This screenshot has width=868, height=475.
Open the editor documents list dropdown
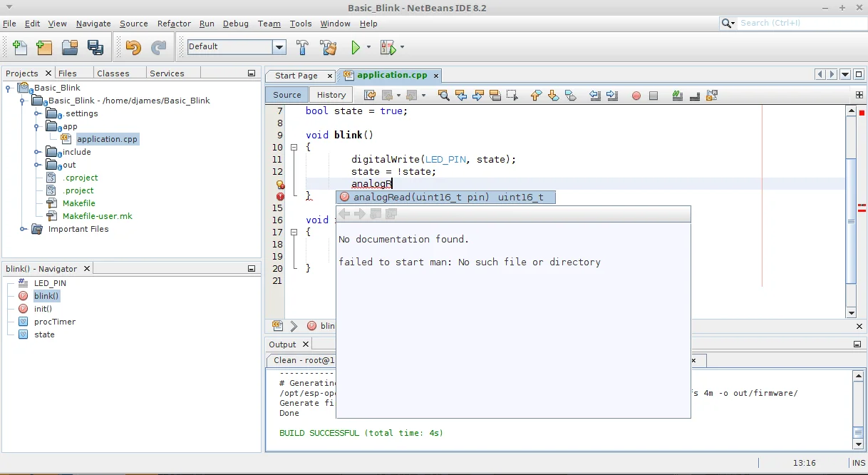click(x=845, y=74)
